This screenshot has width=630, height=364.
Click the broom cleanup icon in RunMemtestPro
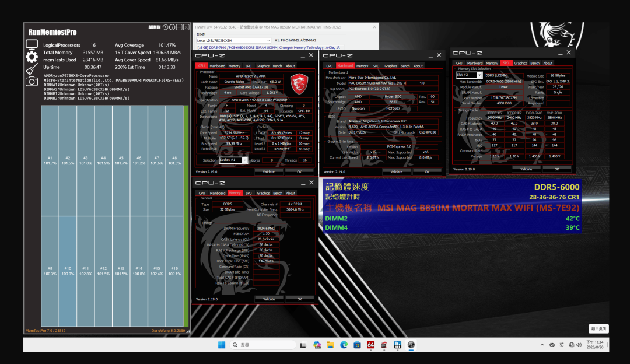(x=32, y=69)
